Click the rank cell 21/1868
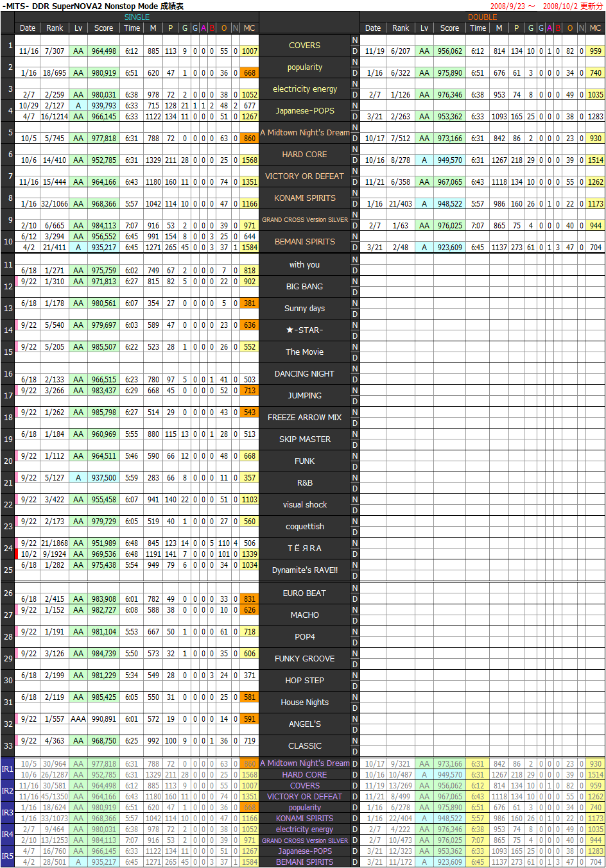 tap(55, 543)
